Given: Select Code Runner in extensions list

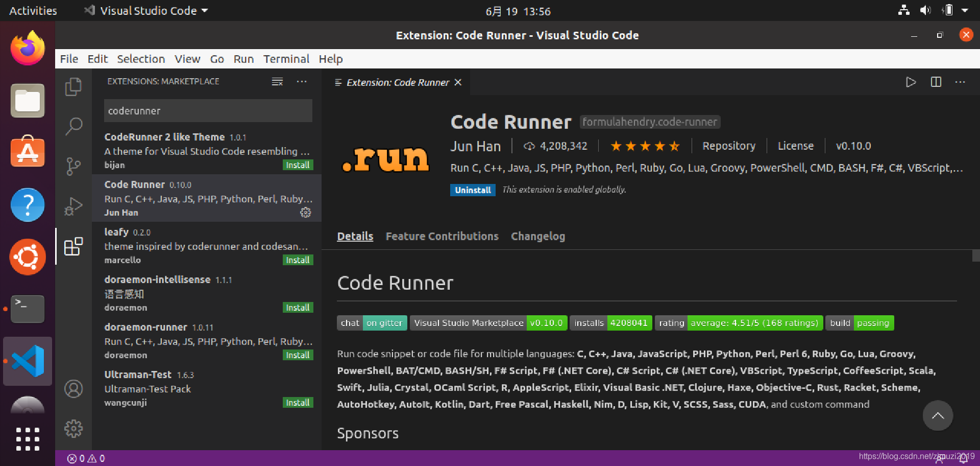Looking at the screenshot, I should point(207,198).
